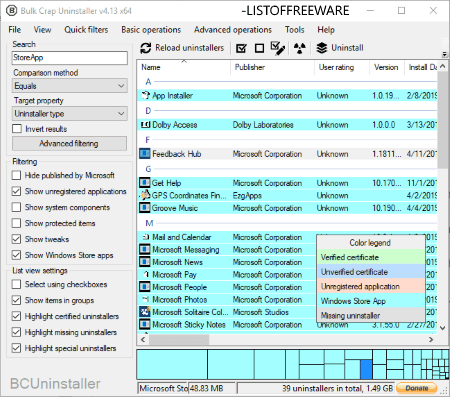The image size is (450, 397).
Task: Uncheck Show unregistered applications
Action: [16, 191]
